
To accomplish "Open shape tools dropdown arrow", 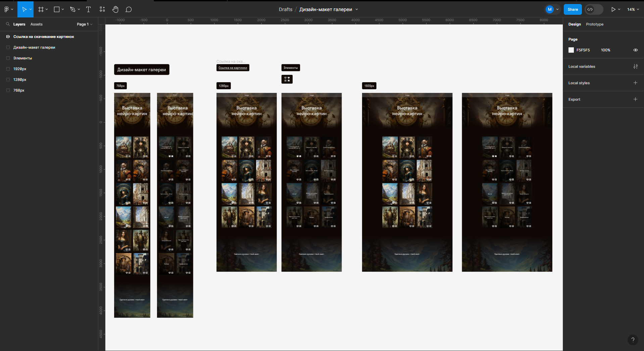I will [x=63, y=9].
